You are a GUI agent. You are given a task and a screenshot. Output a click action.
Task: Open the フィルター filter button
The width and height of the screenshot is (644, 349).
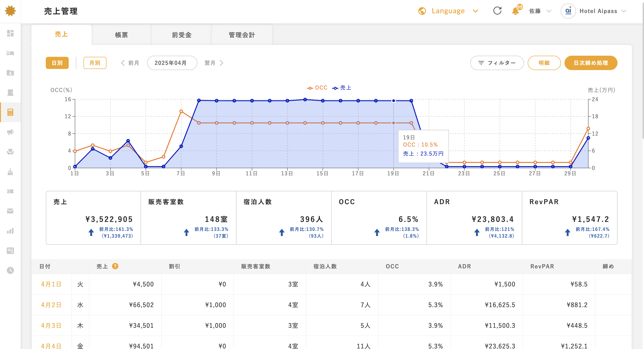click(x=497, y=63)
